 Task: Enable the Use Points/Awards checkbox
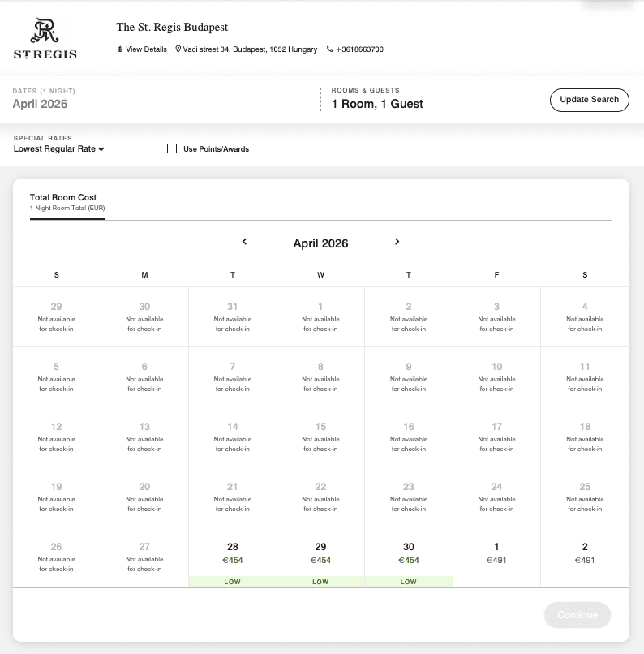(x=171, y=148)
